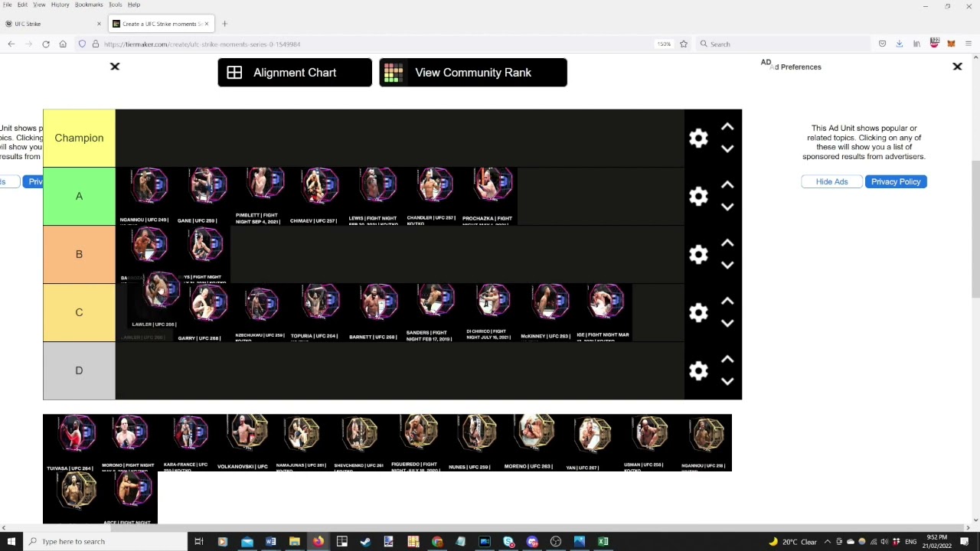Select green A tier label
Image resolution: width=980 pixels, height=551 pixels.
pos(79,197)
